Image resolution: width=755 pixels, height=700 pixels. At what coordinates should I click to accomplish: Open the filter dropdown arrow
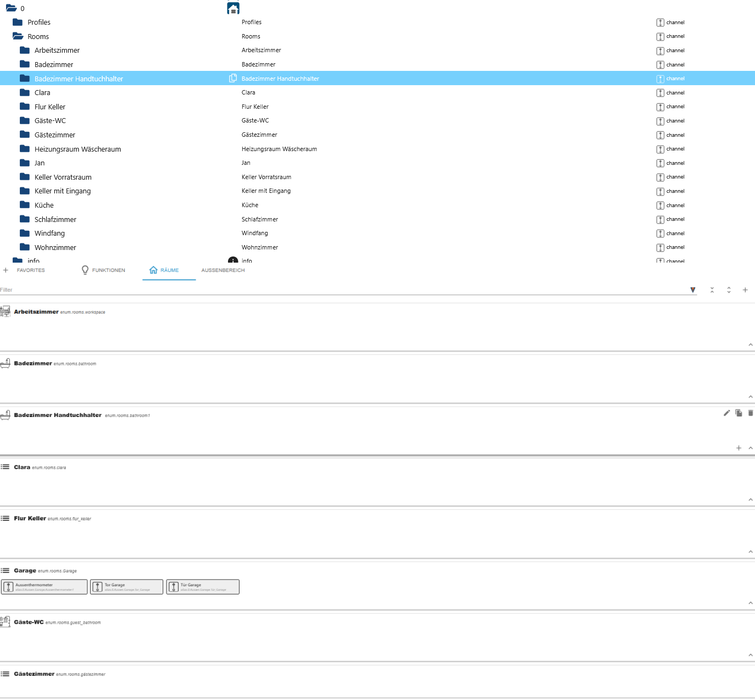(693, 290)
